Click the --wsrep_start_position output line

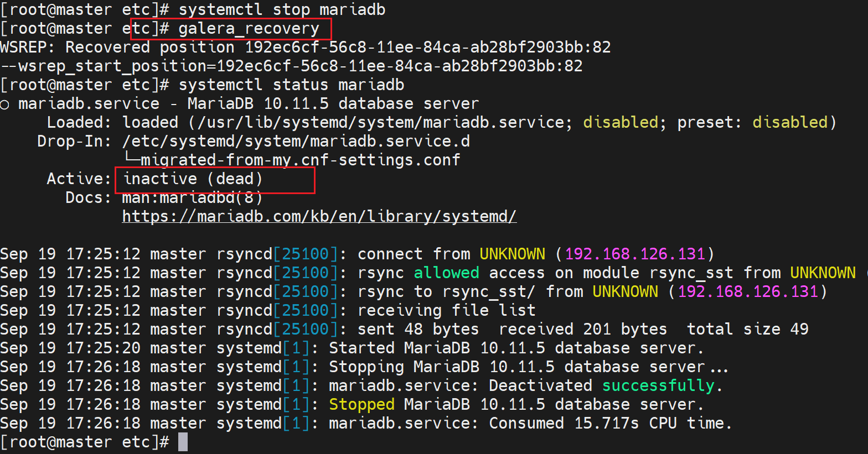(291, 66)
